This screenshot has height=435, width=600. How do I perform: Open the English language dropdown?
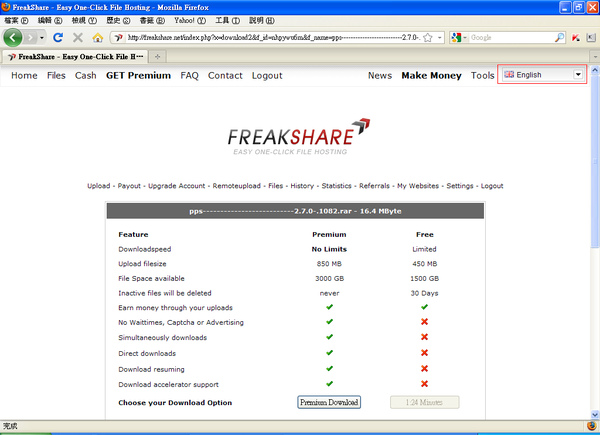543,75
